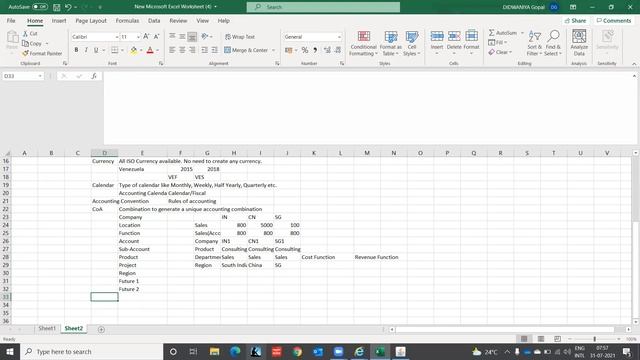Screen dimensions: 640x360
Task: Toggle the AutoSave switch
Action: [x=40, y=7]
